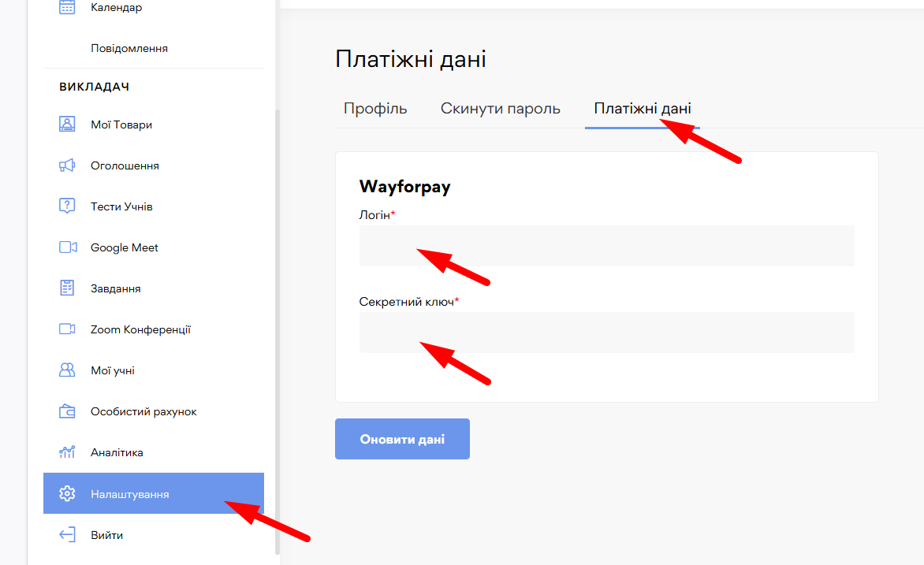Click the Вийти logout icon
The height and width of the screenshot is (565, 924).
coord(67,535)
